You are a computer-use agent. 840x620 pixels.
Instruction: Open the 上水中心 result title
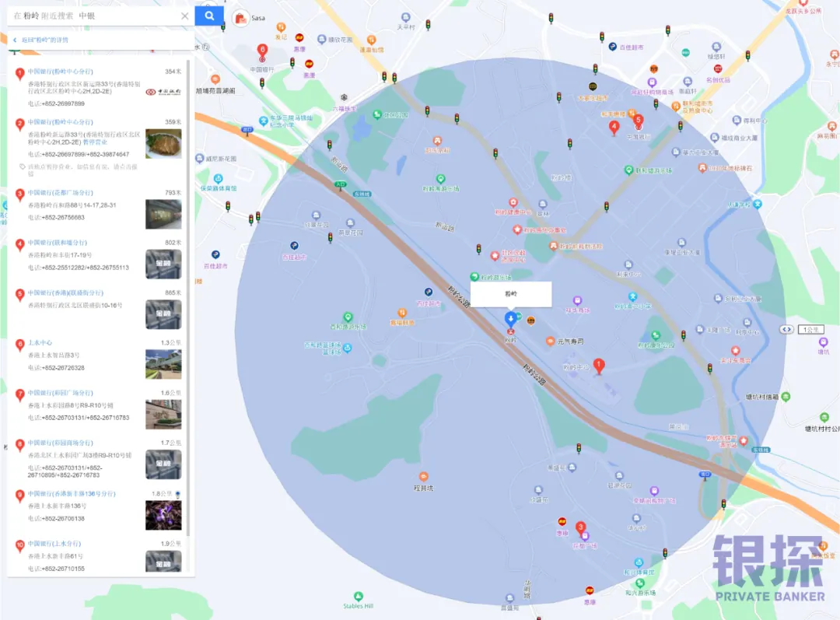tap(40, 342)
